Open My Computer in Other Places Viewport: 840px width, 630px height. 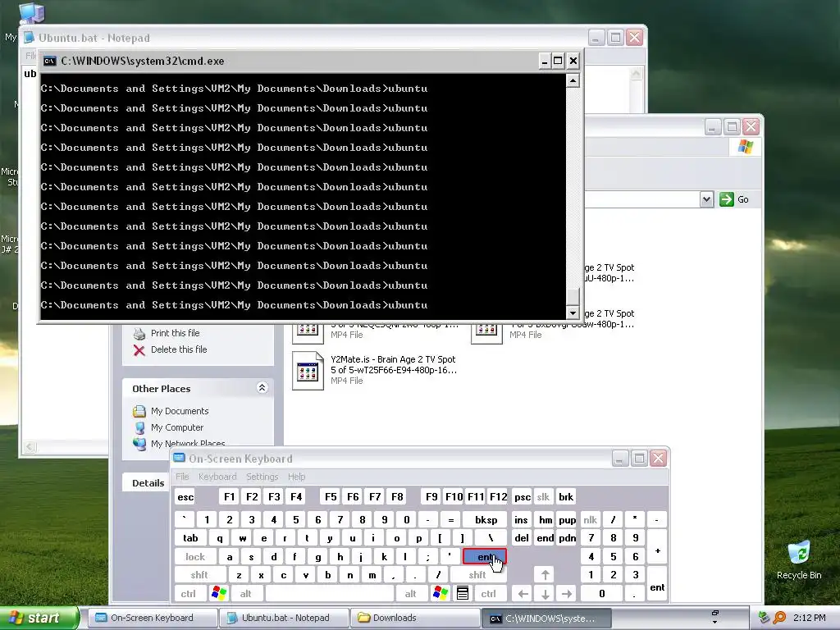click(x=177, y=427)
